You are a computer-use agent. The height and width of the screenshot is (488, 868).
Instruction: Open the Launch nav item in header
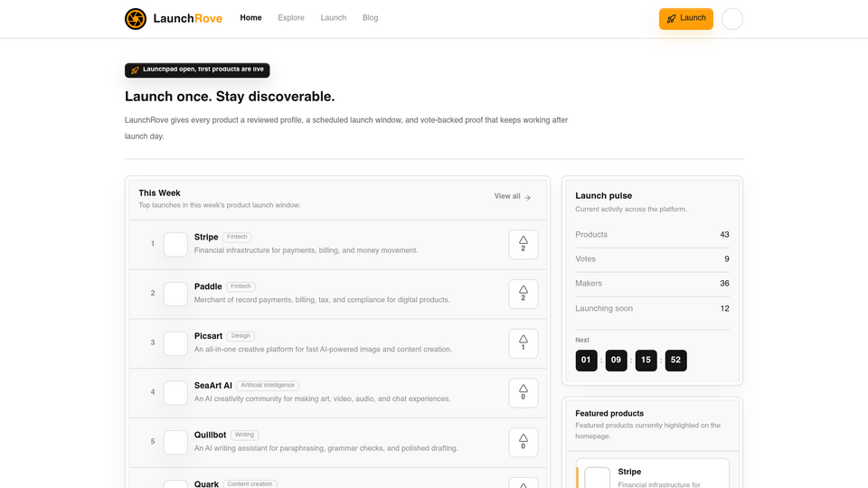334,18
